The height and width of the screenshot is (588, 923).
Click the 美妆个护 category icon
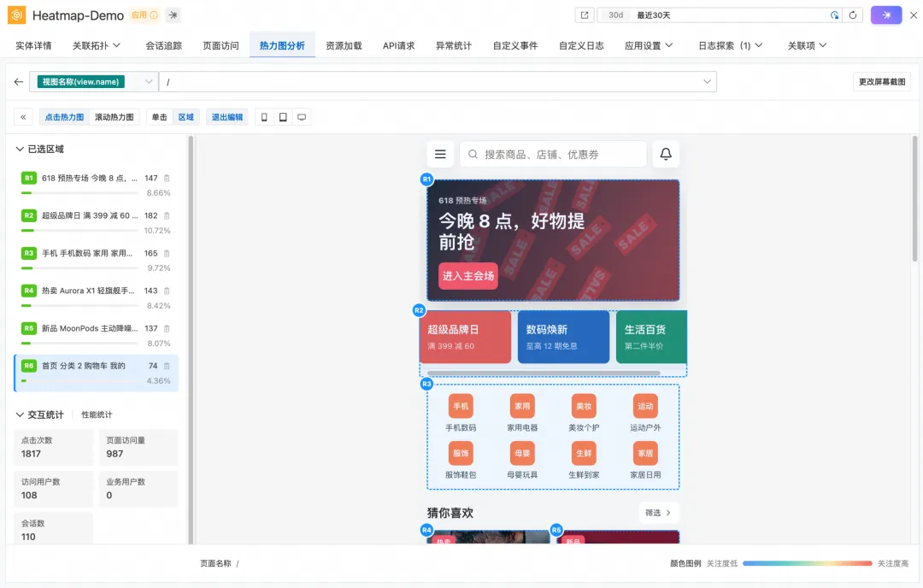[584, 406]
